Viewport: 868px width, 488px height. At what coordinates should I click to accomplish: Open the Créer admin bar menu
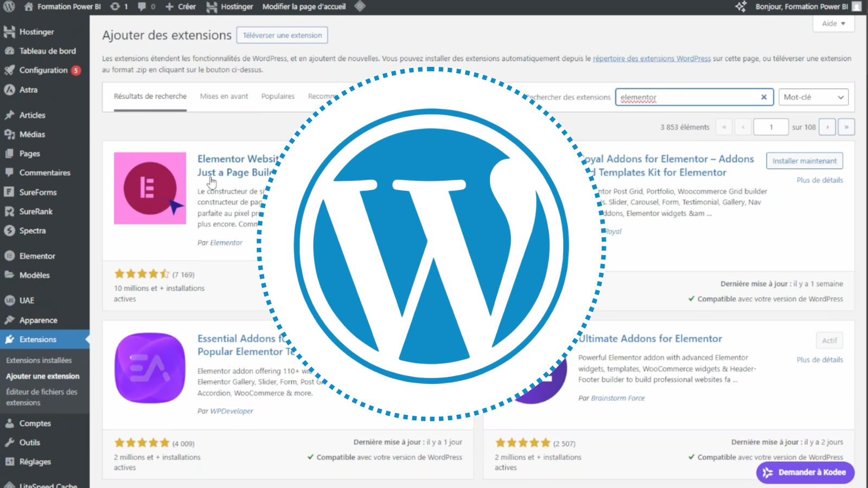[x=180, y=7]
